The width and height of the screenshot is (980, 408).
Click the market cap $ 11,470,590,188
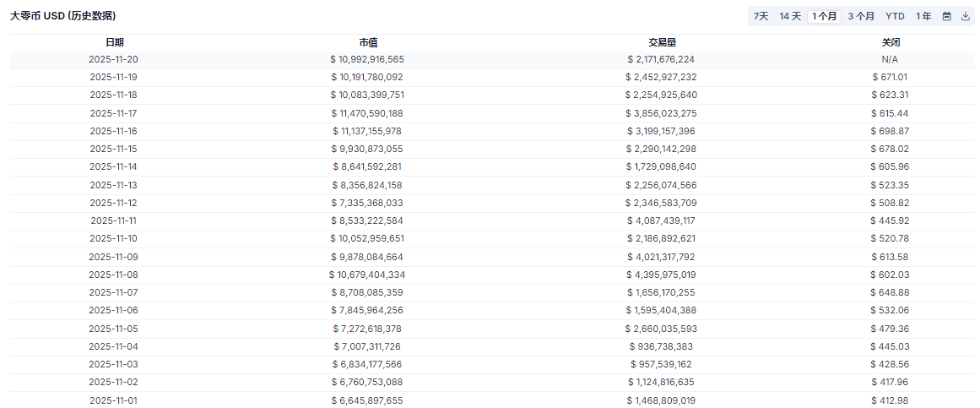click(367, 113)
